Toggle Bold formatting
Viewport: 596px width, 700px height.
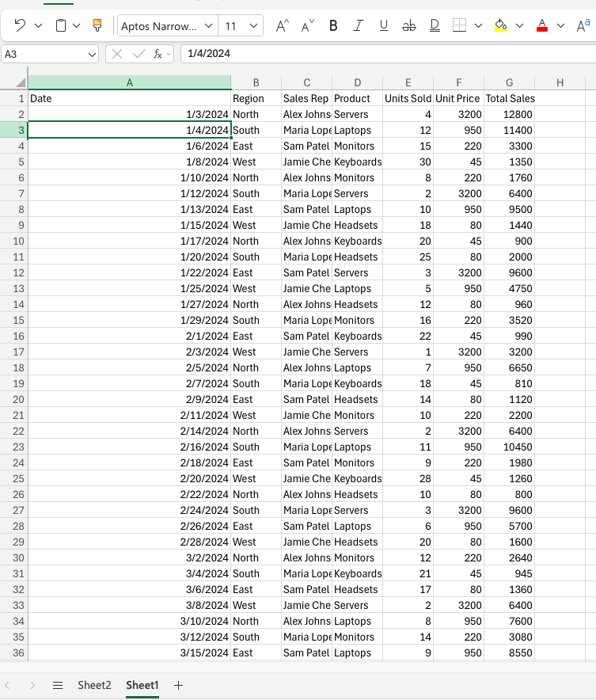(x=332, y=26)
